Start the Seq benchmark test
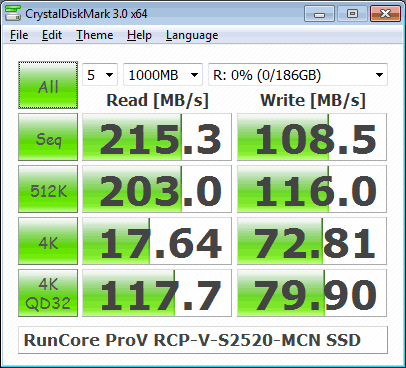 (48, 137)
